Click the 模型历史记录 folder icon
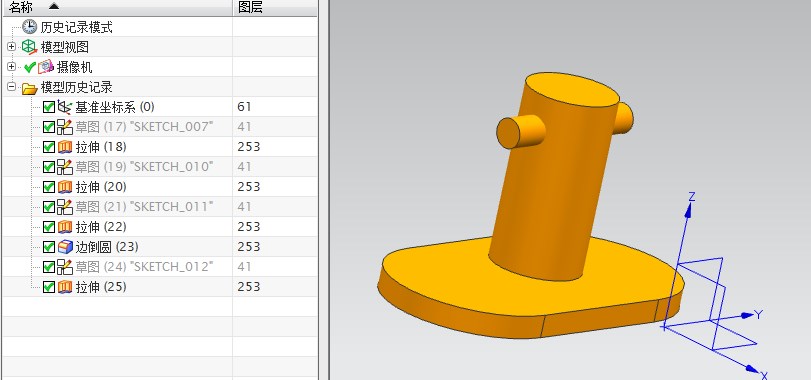Image resolution: width=811 pixels, height=380 pixels. 29,88
